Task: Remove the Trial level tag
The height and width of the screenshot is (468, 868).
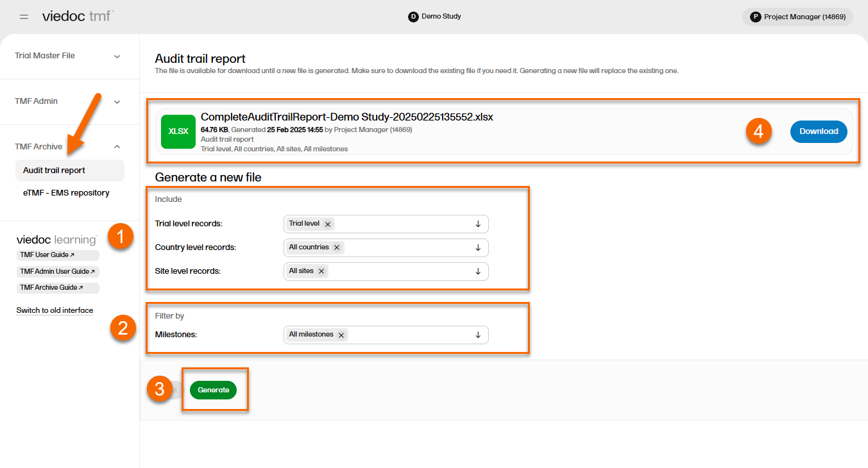Action: 328,224
